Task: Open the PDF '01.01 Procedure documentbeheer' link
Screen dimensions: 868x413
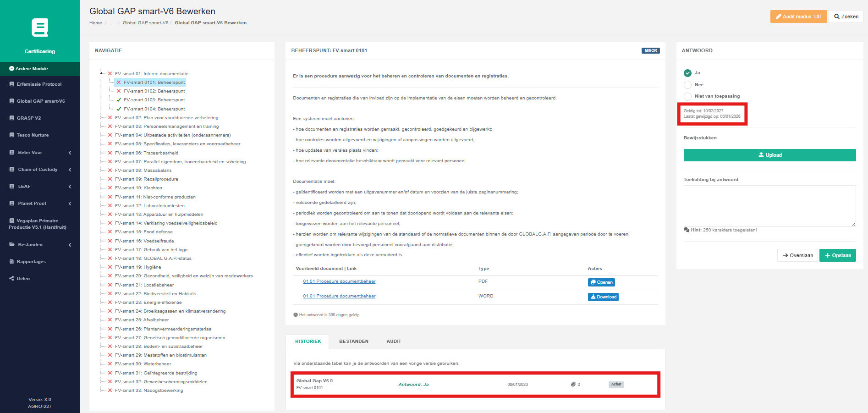Action: (339, 281)
